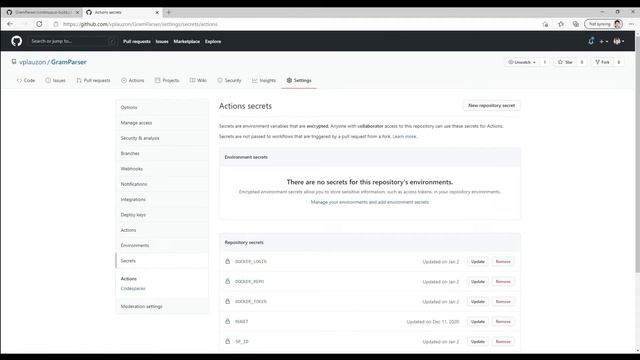Follow the Learn more link
Screen dimensions: 640x360
(x=404, y=136)
